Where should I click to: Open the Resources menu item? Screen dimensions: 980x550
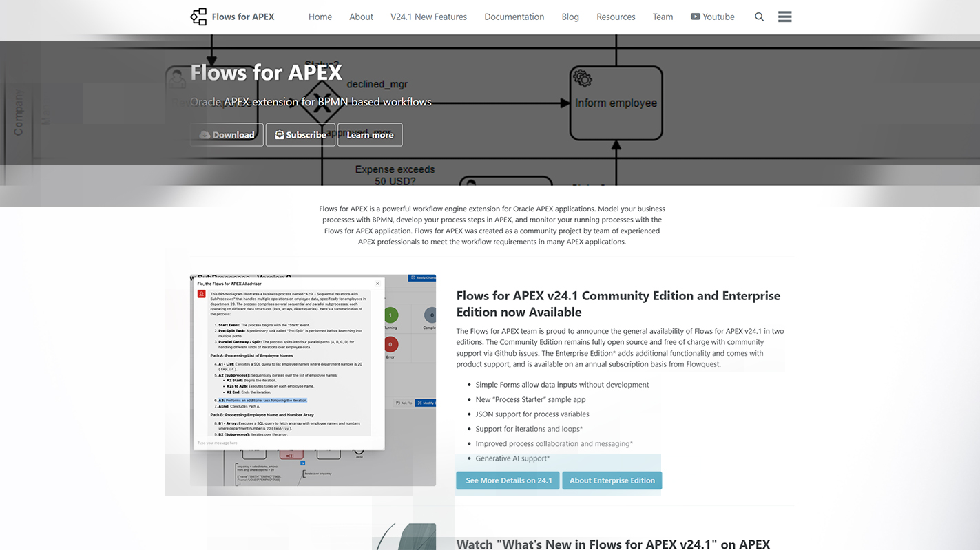tap(616, 17)
